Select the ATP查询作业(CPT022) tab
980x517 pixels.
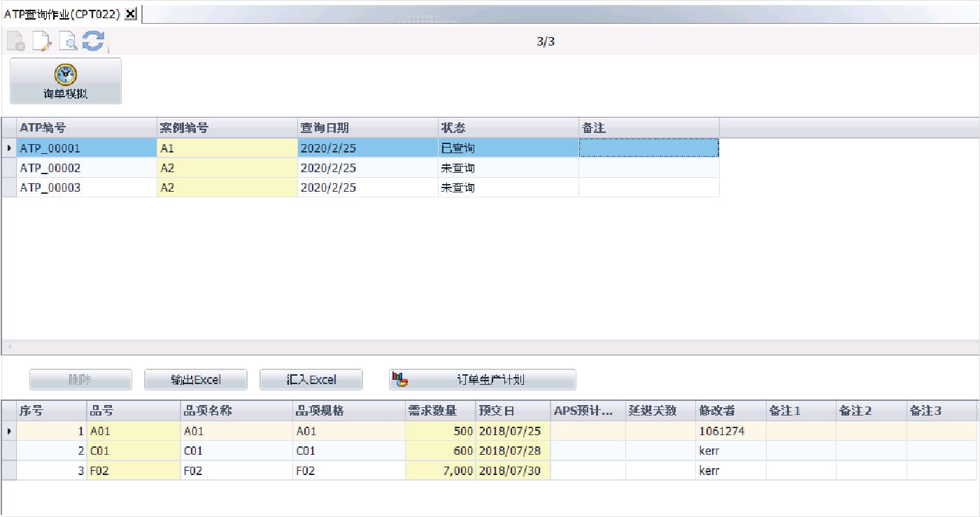62,14
